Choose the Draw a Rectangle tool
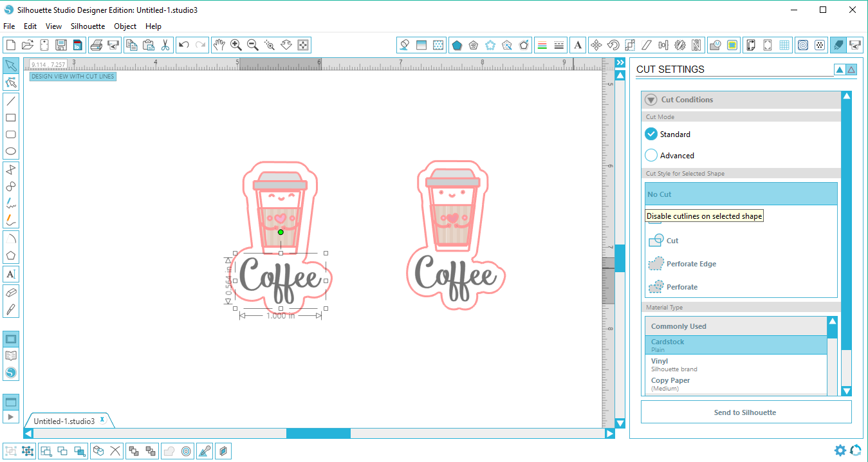This screenshot has width=868, height=462. [x=11, y=118]
